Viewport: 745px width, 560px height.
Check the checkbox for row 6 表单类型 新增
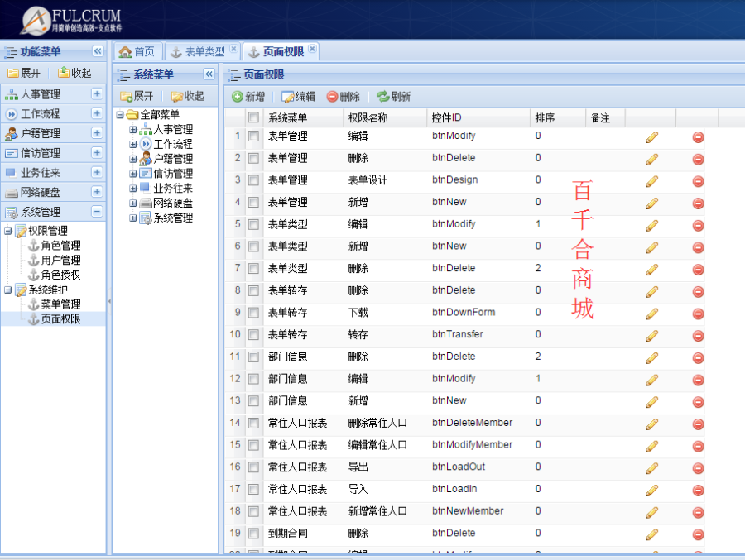(x=253, y=246)
